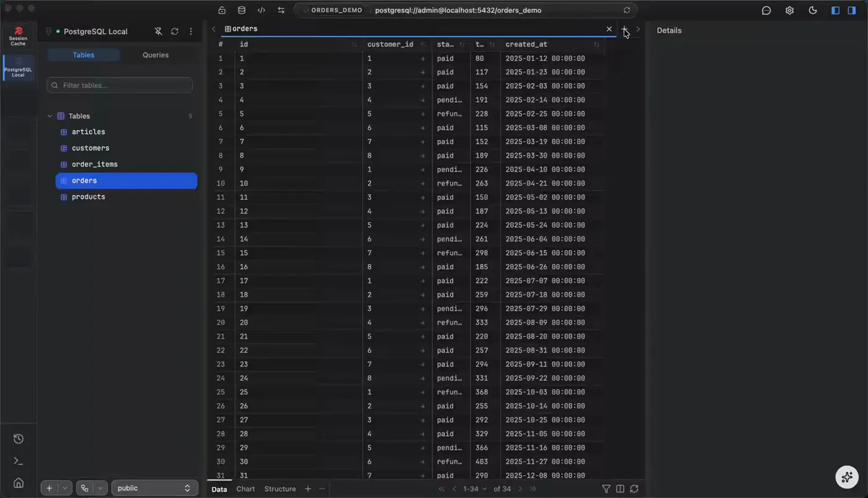Image resolution: width=868 pixels, height=498 pixels.
Task: Select the total cell showing 403
Action: 487,462
